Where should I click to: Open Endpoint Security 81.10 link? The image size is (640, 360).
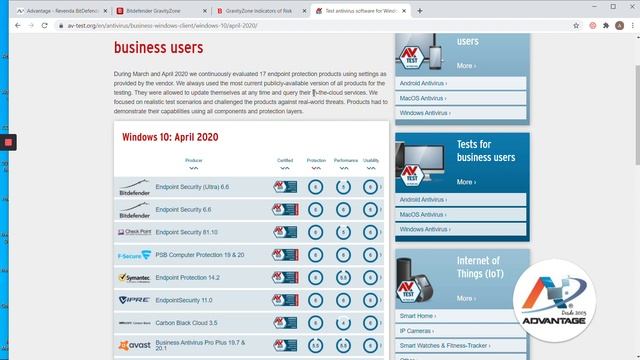point(187,232)
